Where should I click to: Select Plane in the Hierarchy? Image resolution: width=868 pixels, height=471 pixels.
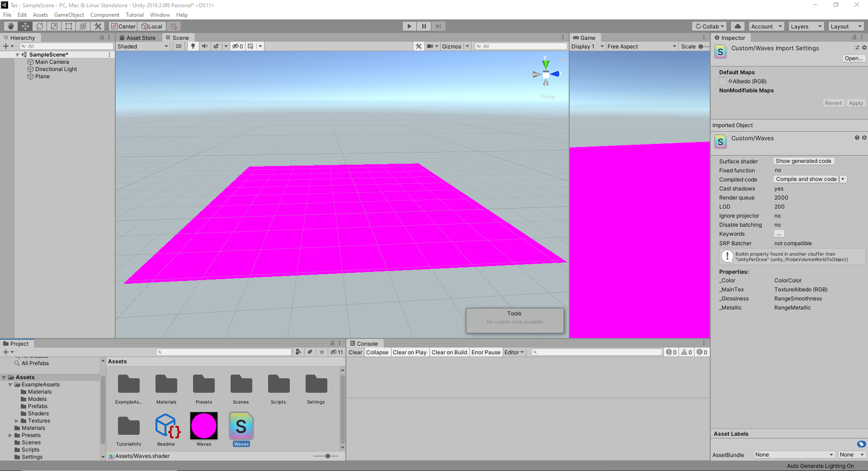tap(42, 76)
